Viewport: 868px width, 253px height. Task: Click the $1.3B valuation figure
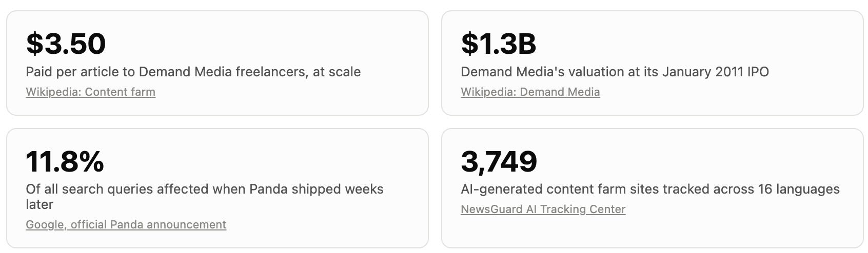tap(499, 44)
